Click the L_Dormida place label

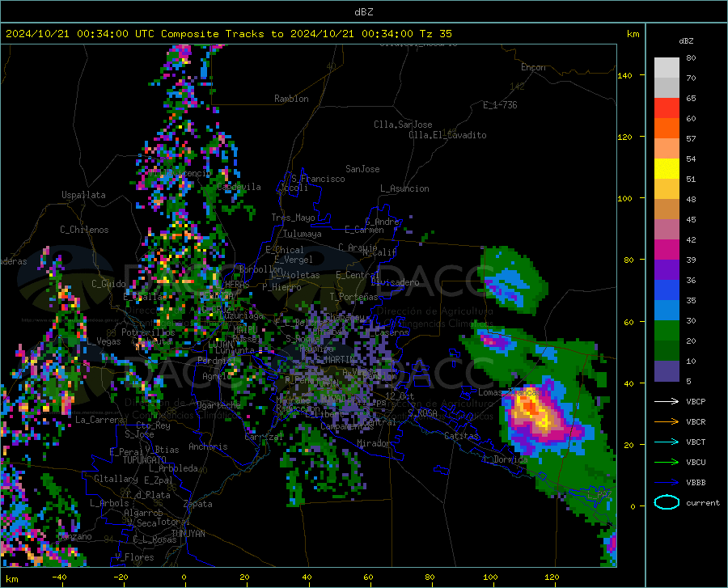[505, 459]
